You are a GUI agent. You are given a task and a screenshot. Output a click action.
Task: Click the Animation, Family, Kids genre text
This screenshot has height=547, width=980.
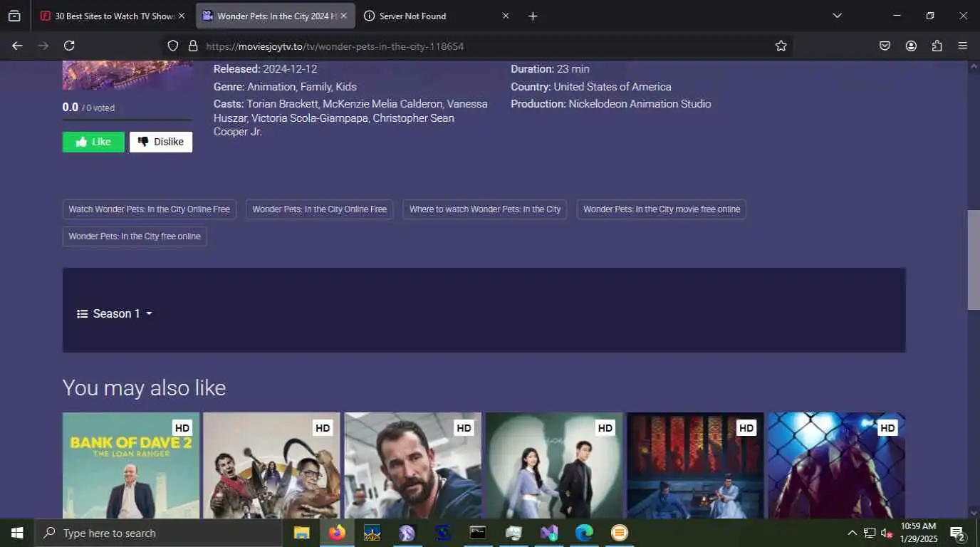click(302, 87)
